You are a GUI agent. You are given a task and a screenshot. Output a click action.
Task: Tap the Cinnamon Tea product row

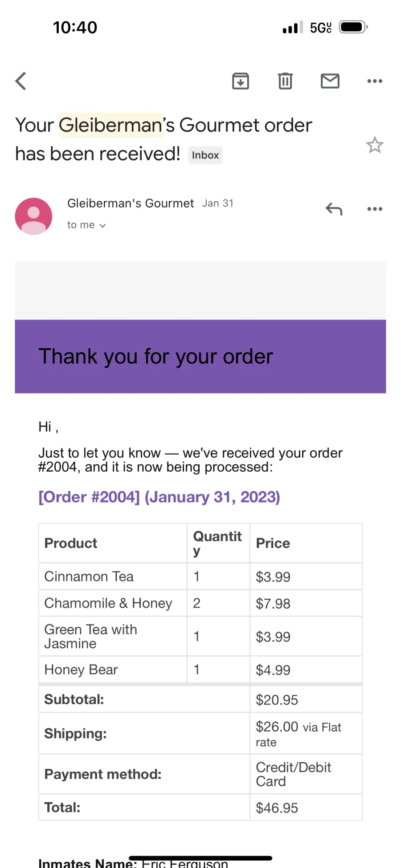(200, 576)
